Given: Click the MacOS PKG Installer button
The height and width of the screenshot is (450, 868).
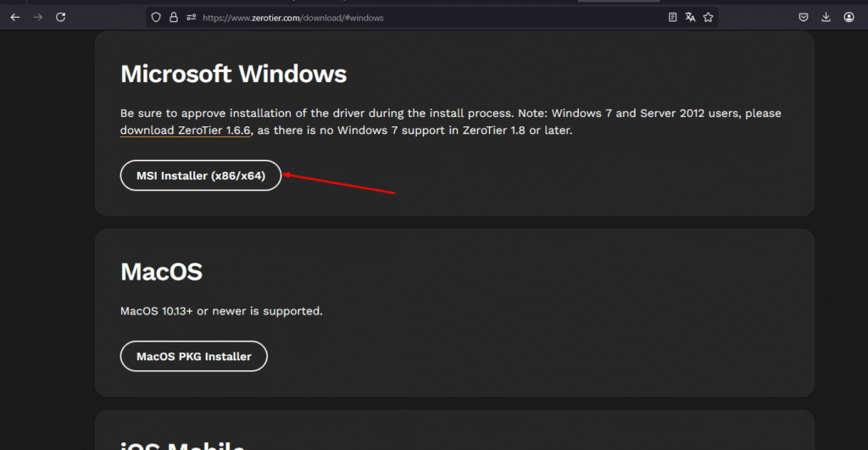Looking at the screenshot, I should [194, 356].
